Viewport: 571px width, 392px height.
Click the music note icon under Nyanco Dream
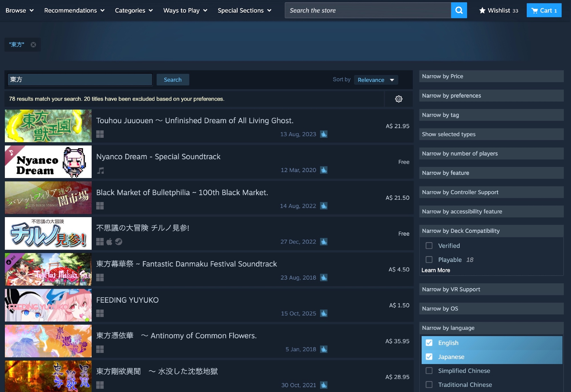100,170
